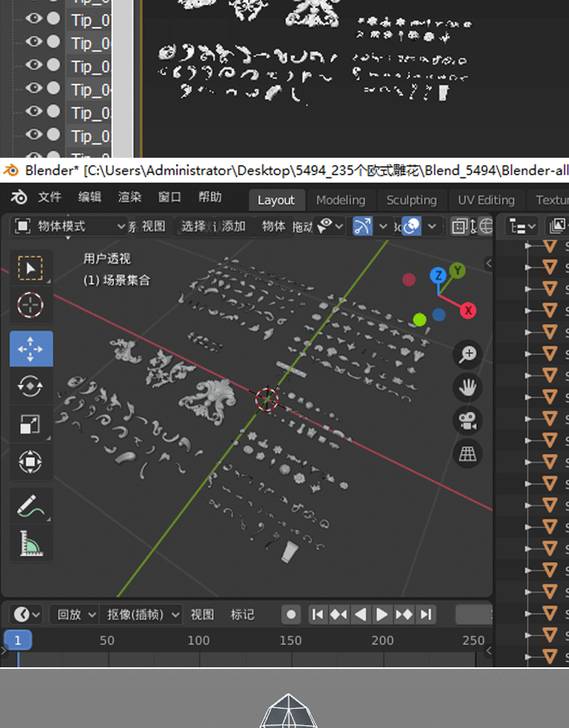
Task: Activate the Transform tool
Action: click(x=30, y=462)
